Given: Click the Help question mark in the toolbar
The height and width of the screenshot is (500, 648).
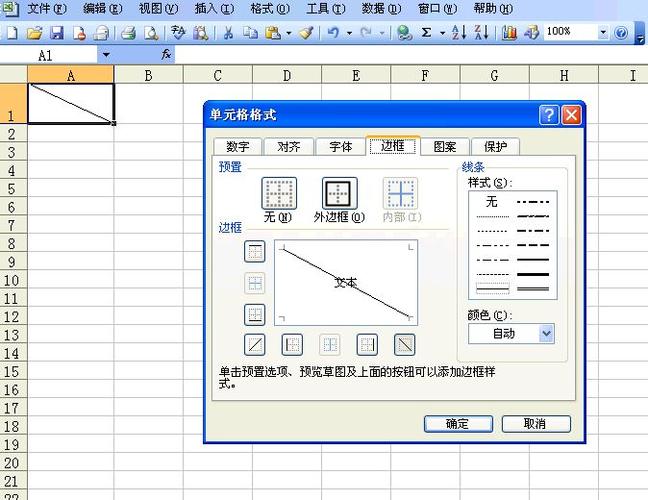Looking at the screenshot, I should 621,33.
